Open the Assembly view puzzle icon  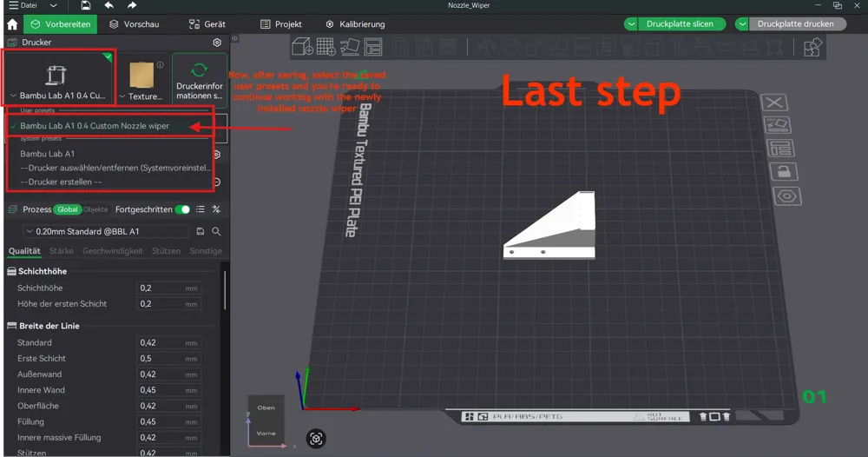pos(812,47)
